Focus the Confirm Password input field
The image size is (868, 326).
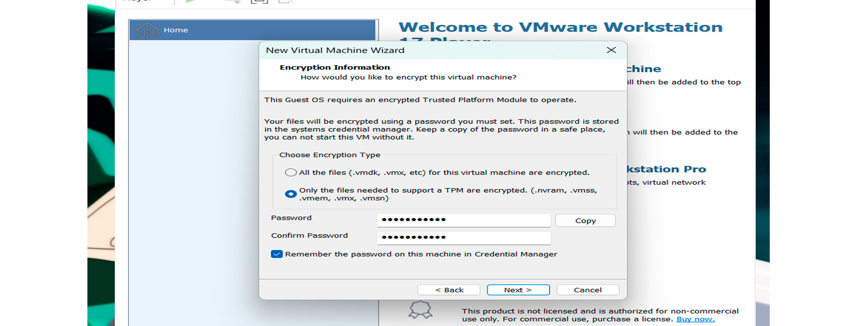464,237
